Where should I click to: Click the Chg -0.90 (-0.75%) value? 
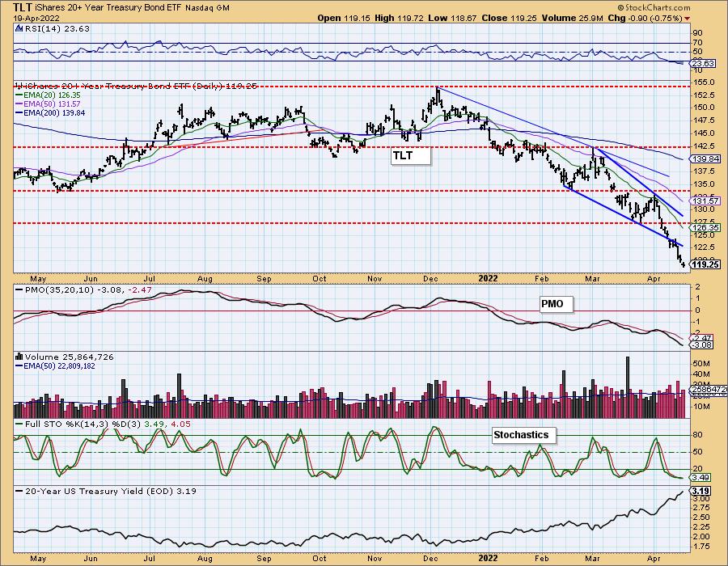645,18
